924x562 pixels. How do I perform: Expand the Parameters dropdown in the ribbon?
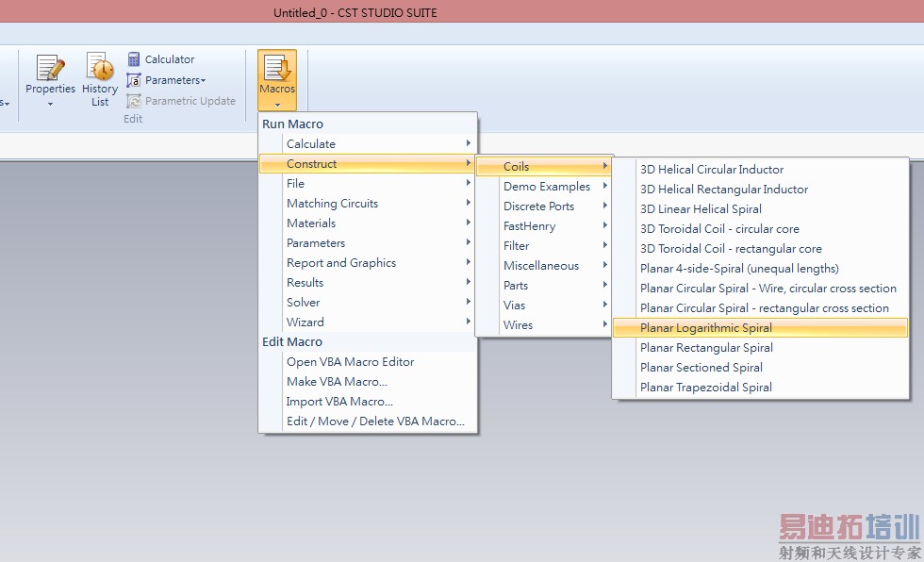(204, 80)
